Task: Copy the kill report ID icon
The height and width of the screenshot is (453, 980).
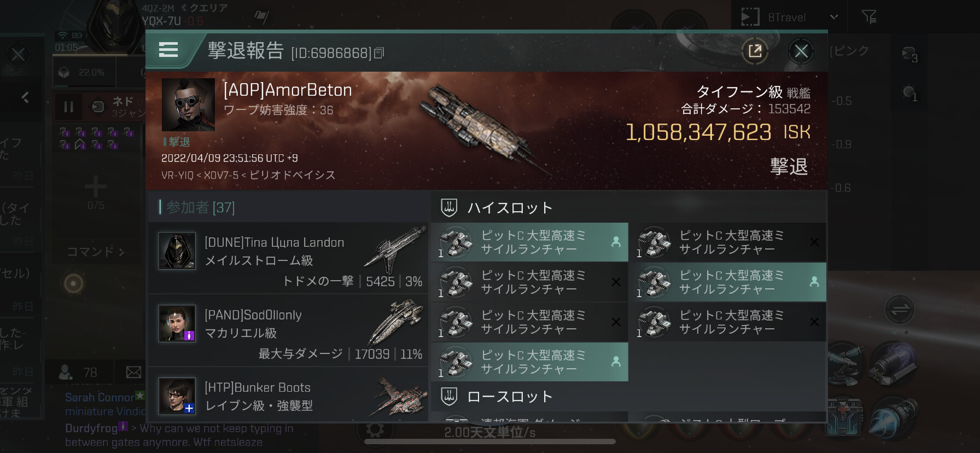Action: click(380, 53)
